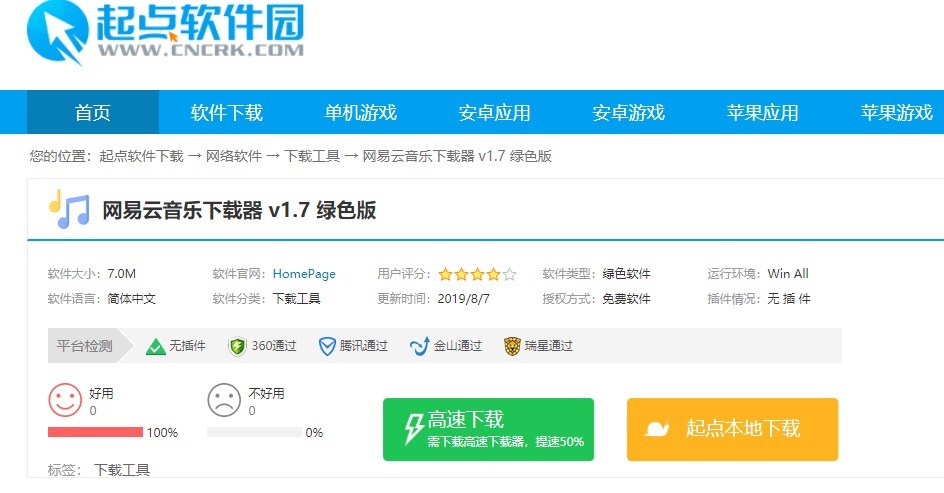
Task: Click breadcrumb link 起点软件下载
Action: [x=141, y=157]
